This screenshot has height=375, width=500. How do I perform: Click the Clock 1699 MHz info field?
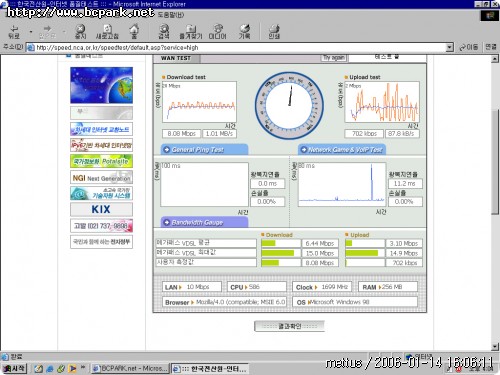[x=322, y=287]
